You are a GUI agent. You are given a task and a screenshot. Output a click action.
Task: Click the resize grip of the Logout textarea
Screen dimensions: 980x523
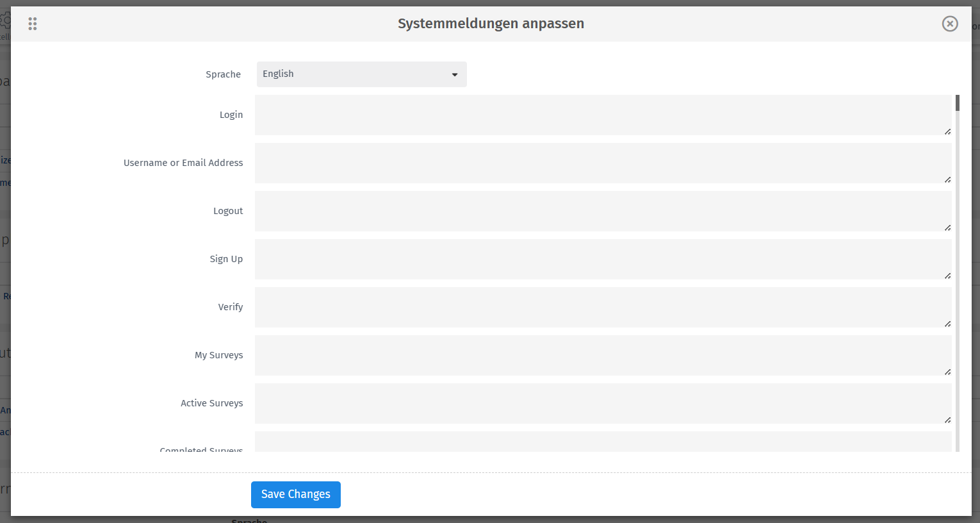coord(947,227)
